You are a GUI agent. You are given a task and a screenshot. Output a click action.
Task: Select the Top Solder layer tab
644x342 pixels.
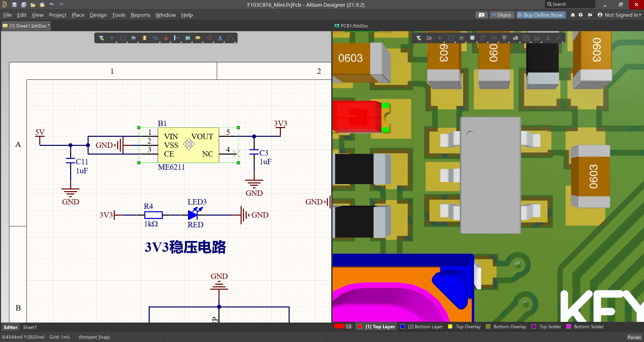coord(547,327)
